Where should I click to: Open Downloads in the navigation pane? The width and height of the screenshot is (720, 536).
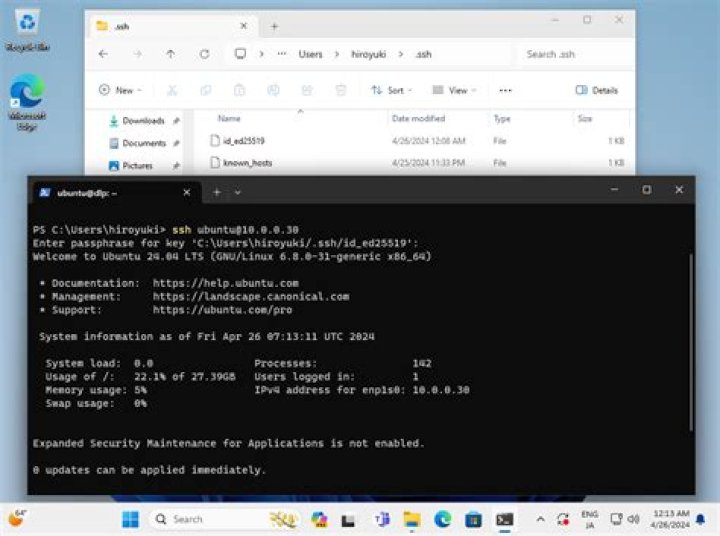144,121
